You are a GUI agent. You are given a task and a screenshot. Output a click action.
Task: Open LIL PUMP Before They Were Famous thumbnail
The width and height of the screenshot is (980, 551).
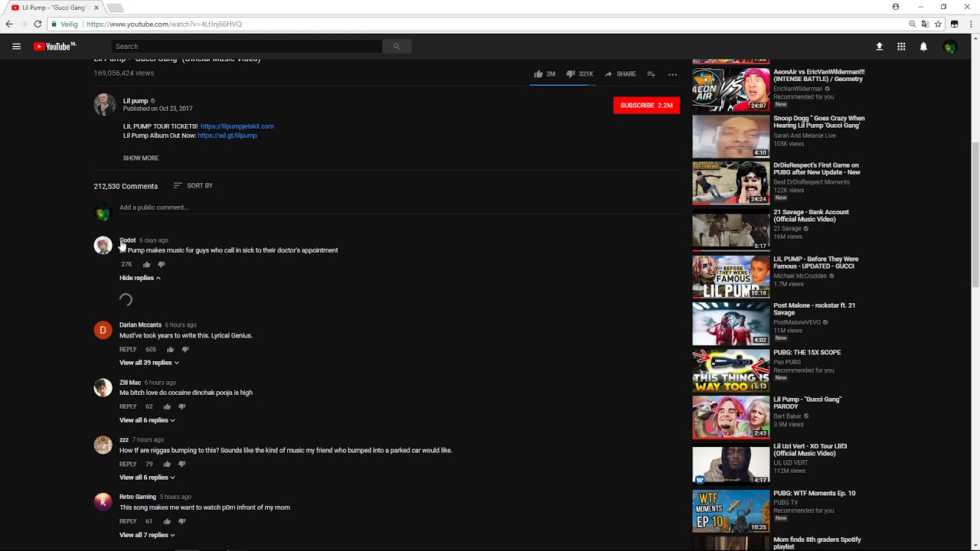coord(731,276)
